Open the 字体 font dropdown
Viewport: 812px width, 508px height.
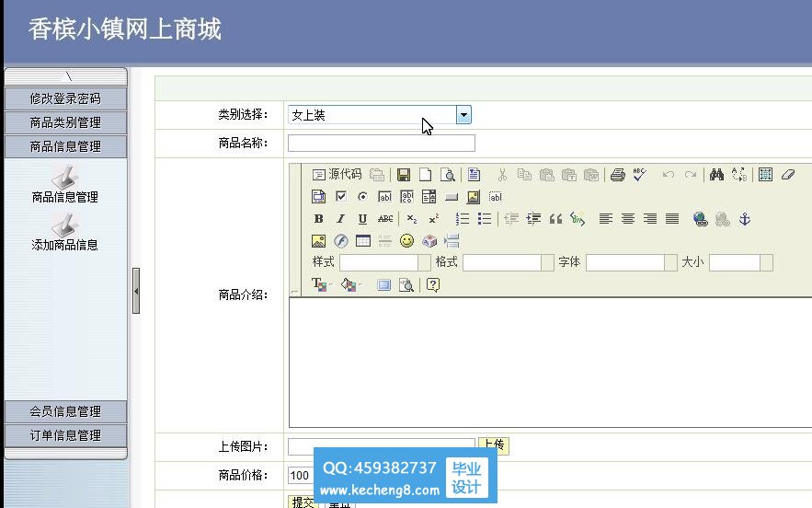(631, 263)
